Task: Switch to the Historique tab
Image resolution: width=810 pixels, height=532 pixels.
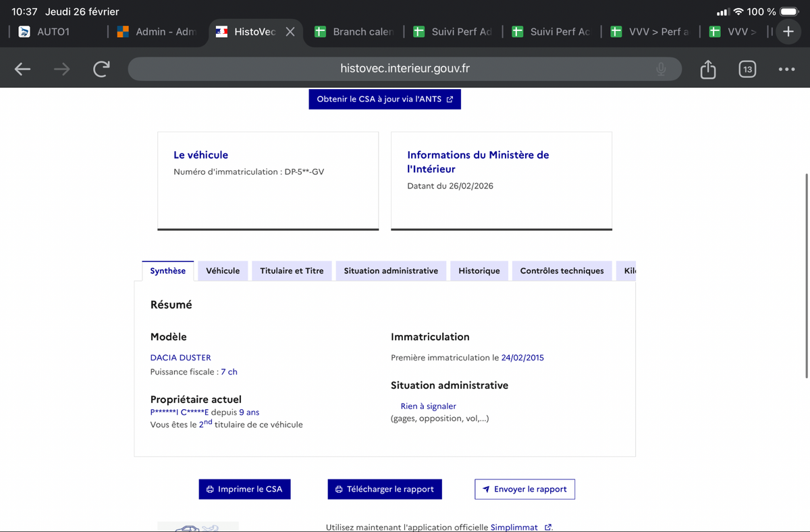Action: pos(479,271)
